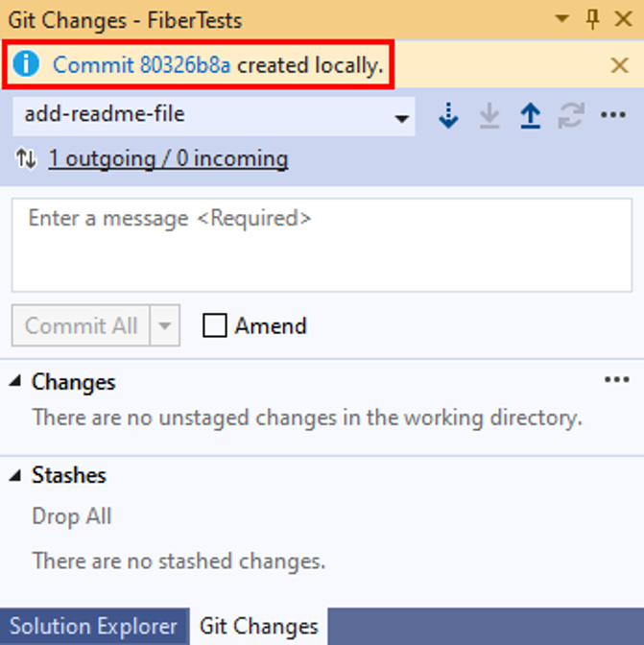Image resolution: width=644 pixels, height=645 pixels.
Task: Collapse the Changes section
Action: pyautogui.click(x=15, y=381)
